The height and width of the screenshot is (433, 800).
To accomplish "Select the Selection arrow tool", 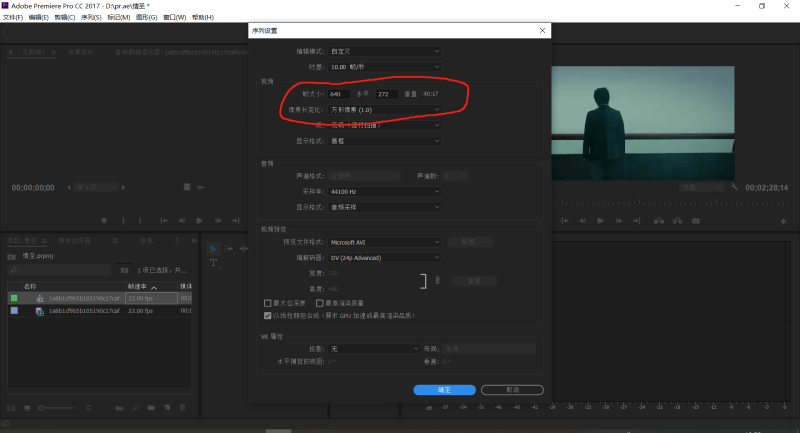I will (x=212, y=248).
